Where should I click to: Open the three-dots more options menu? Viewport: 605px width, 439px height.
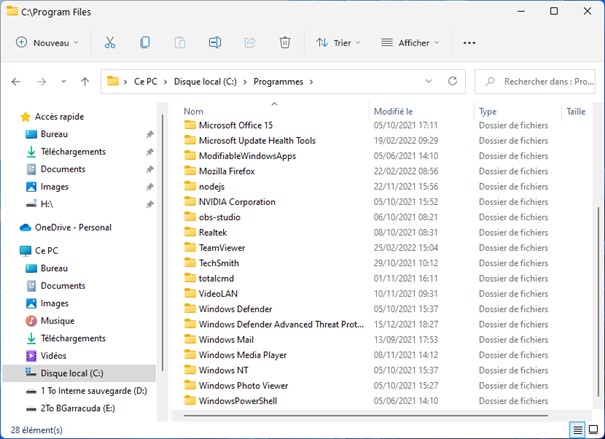pyautogui.click(x=470, y=43)
